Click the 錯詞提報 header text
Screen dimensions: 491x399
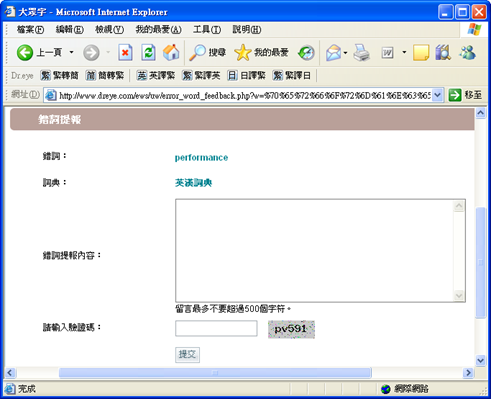[59, 119]
